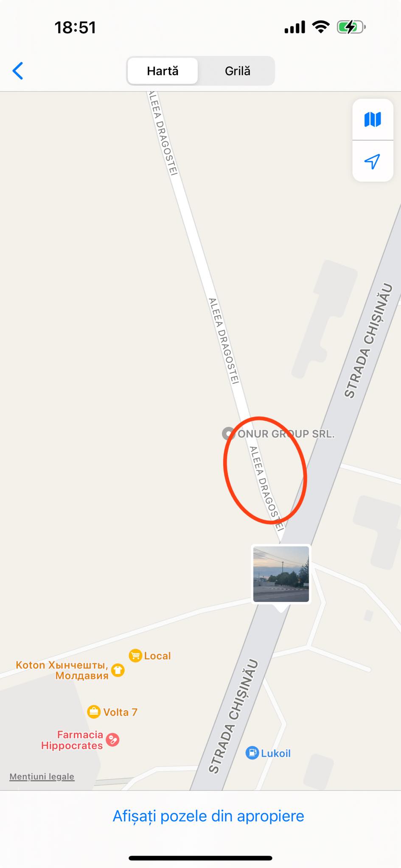
Task: Tap the current location arrow icon
Action: pos(372,161)
